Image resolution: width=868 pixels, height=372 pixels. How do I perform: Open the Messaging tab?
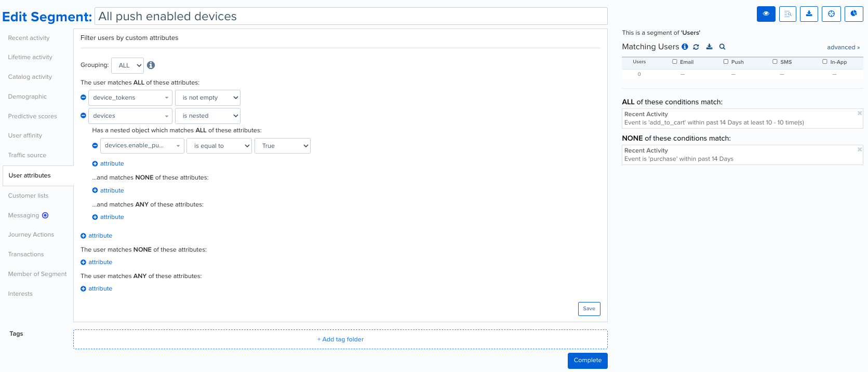click(x=24, y=215)
